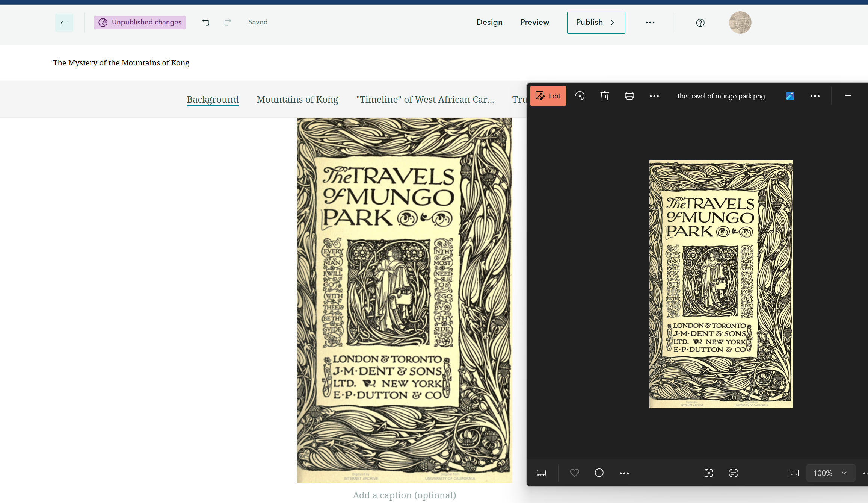Image resolution: width=868 pixels, height=503 pixels.
Task: Print the photo from Photos toolbar
Action: click(629, 96)
